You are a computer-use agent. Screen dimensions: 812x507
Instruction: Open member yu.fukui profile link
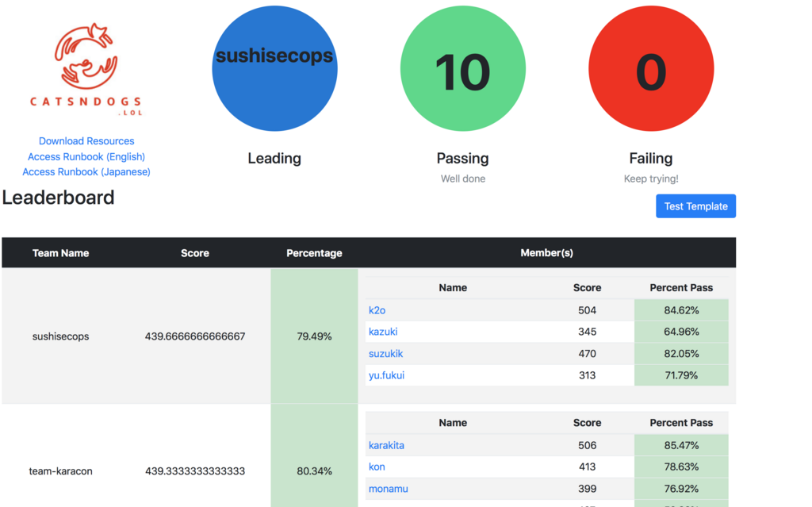point(386,375)
